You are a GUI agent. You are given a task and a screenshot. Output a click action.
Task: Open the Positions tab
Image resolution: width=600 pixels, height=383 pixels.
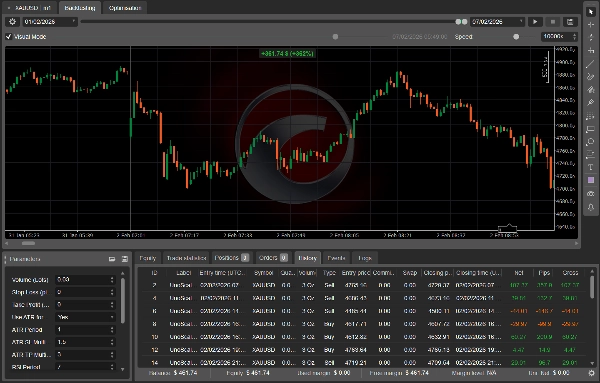pos(232,258)
